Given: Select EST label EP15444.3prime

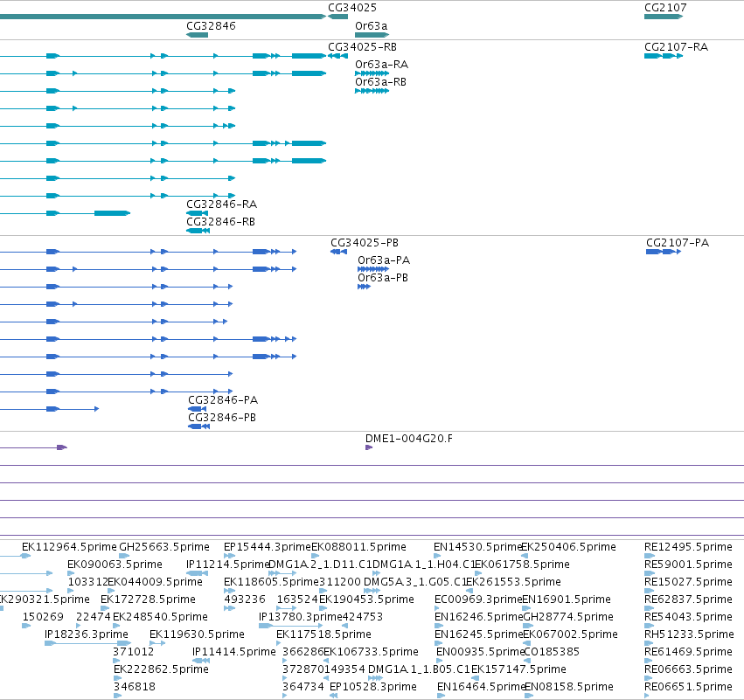Looking at the screenshot, I should 268,547.
